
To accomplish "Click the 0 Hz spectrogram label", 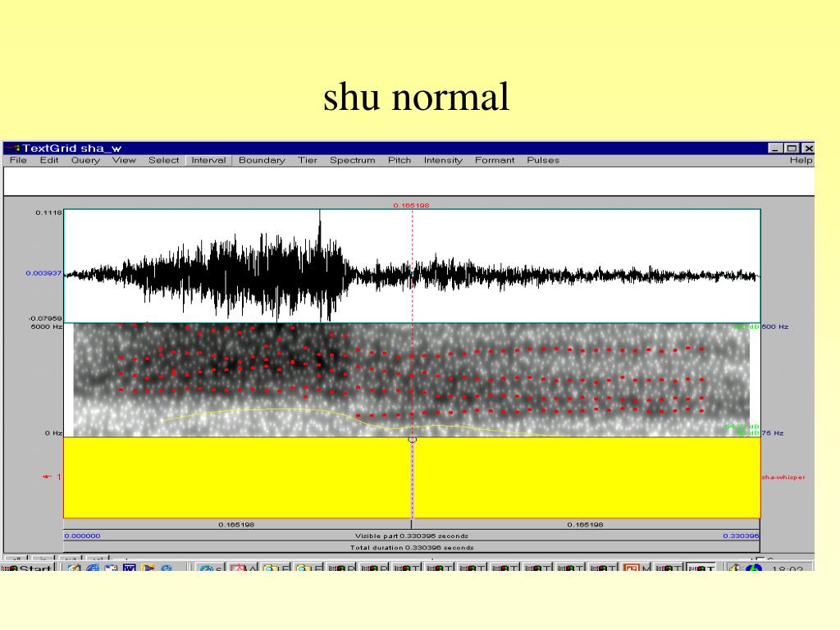I will coord(53,433).
